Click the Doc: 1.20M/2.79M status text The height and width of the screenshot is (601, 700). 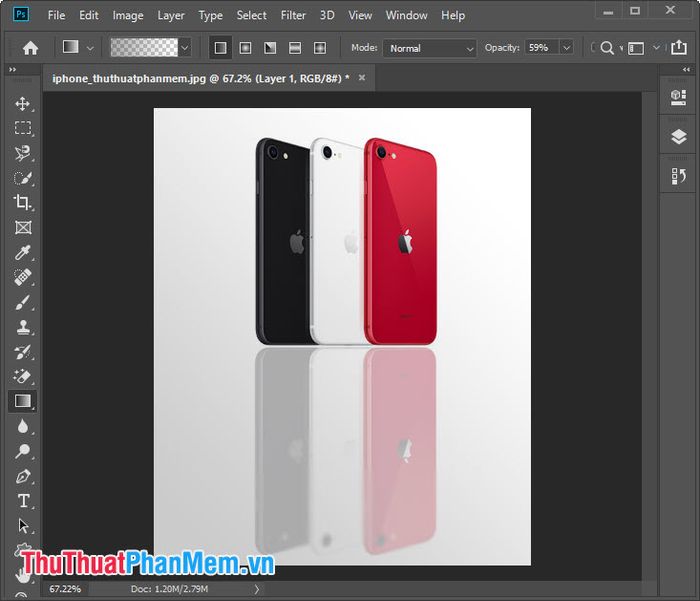pyautogui.click(x=169, y=589)
